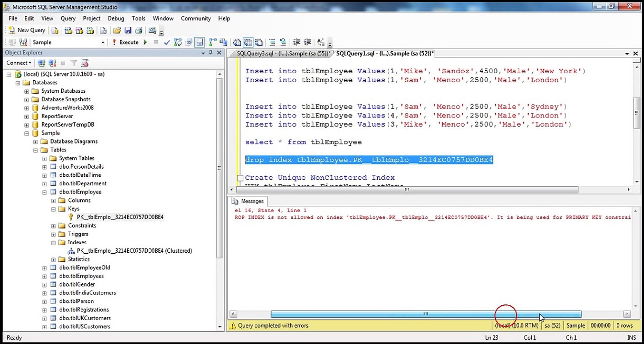Expand the AdventureWorks2008 database node
644x344 pixels.
[x=27, y=108]
